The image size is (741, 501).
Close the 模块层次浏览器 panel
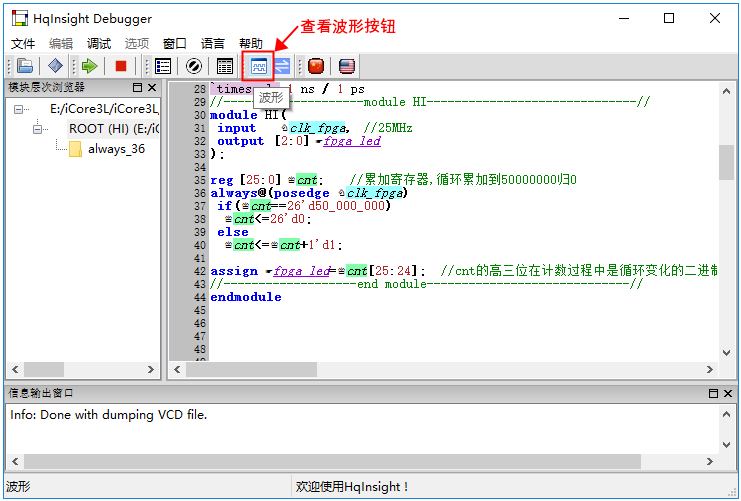tap(152, 88)
